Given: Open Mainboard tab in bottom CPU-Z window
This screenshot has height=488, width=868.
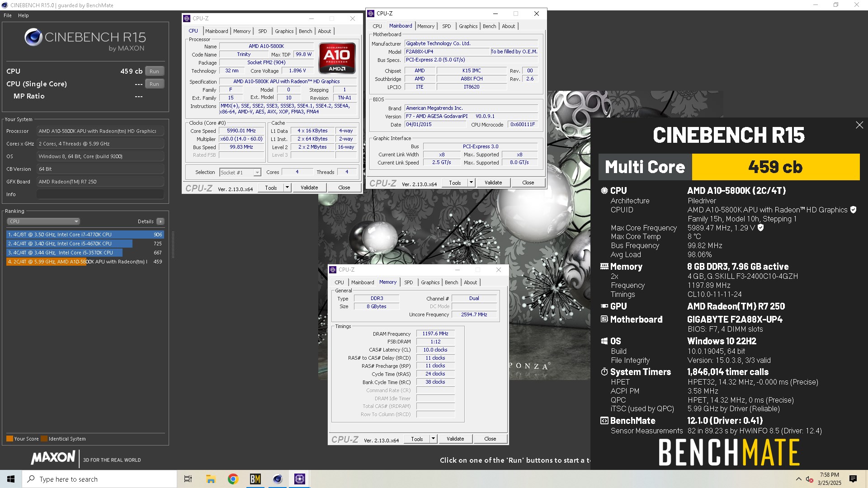Looking at the screenshot, I should [363, 282].
